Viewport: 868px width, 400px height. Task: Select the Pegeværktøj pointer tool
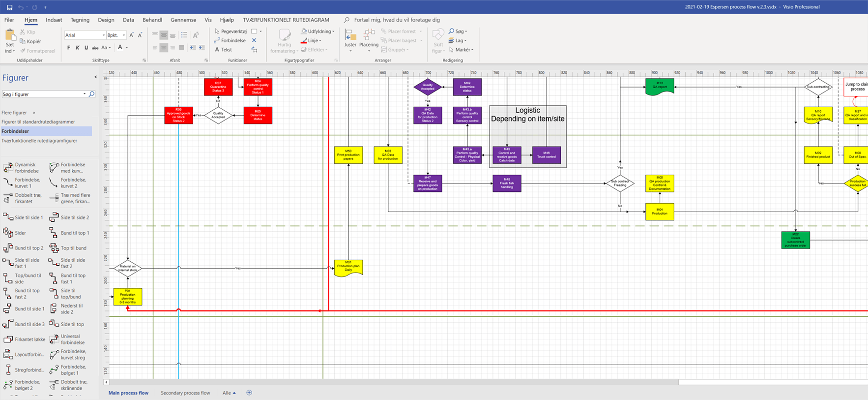tap(231, 31)
